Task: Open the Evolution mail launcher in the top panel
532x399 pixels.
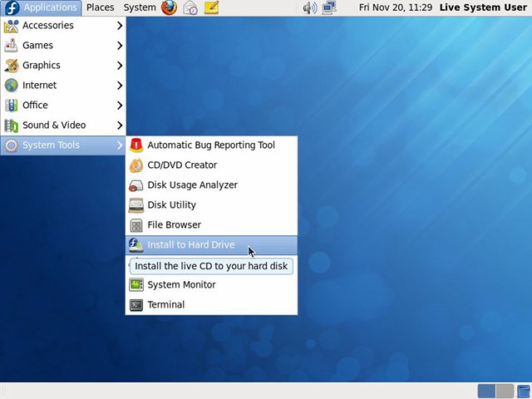Action: point(190,7)
